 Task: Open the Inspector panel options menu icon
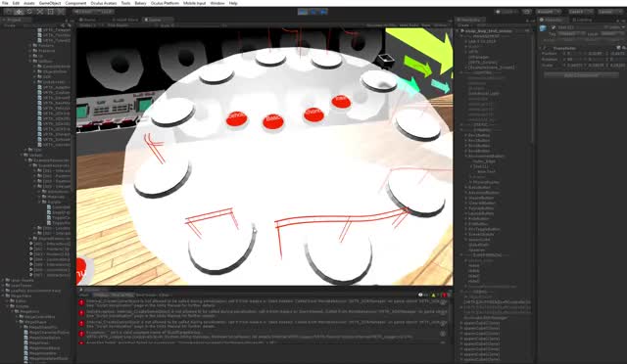point(623,20)
